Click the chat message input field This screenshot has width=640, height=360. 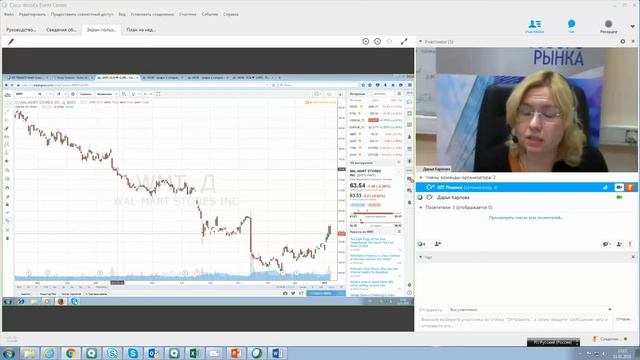click(515, 322)
